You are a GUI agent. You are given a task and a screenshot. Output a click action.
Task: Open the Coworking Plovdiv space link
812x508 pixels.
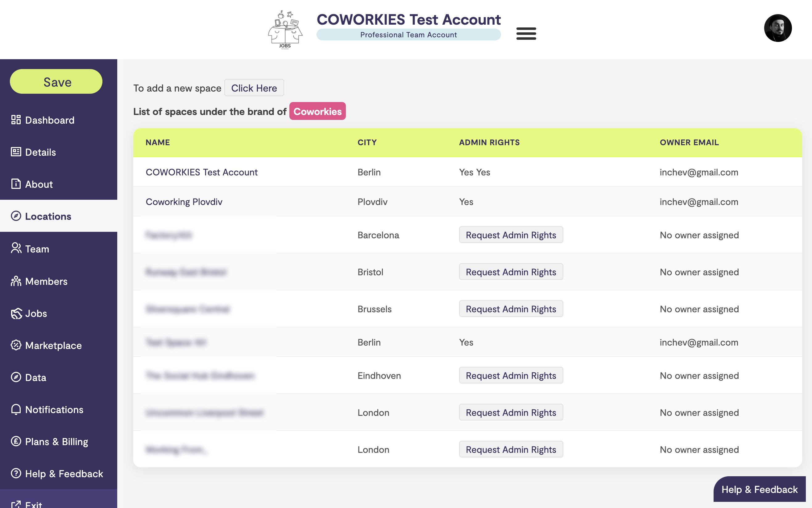[184, 202]
